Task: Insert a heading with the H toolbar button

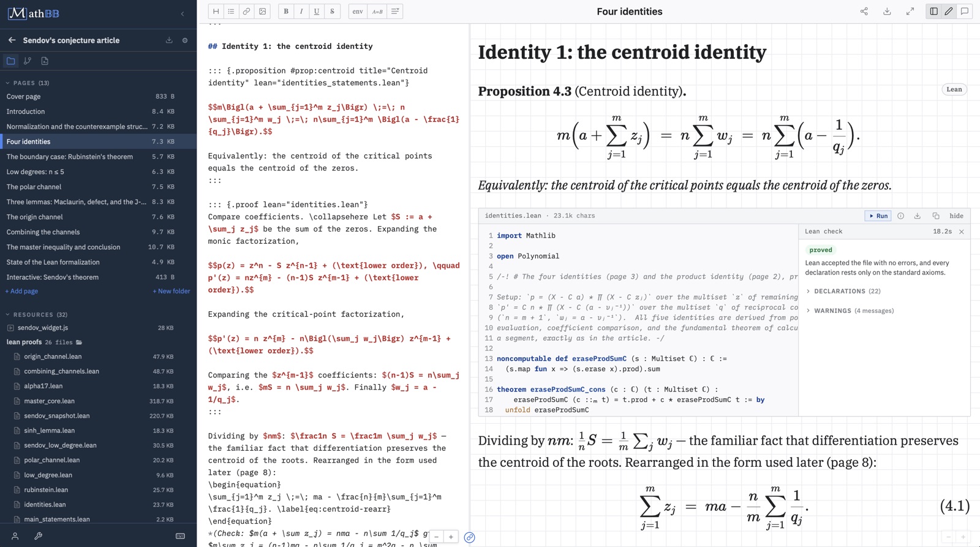Action: (216, 11)
